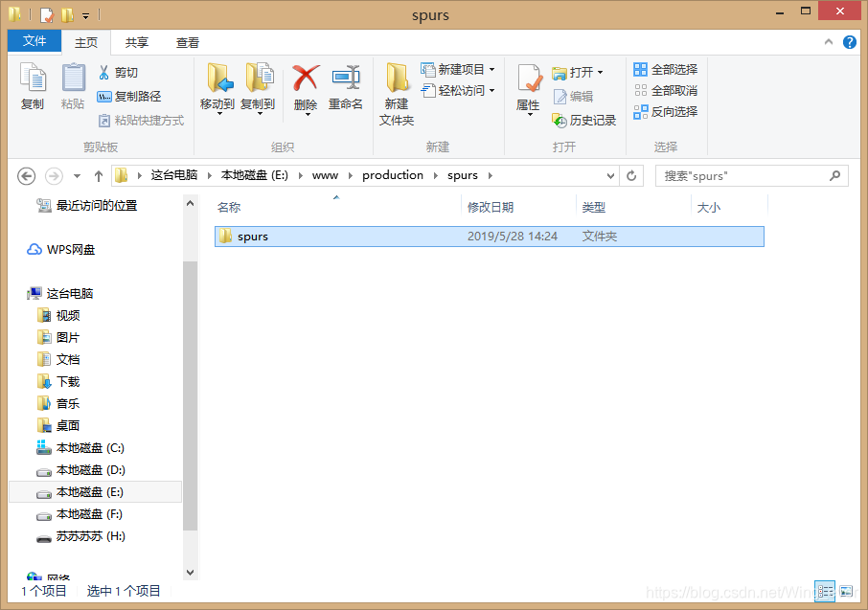This screenshot has height=610, width=868.
Task: Switch to the Share (共享) tab
Action: coord(137,43)
